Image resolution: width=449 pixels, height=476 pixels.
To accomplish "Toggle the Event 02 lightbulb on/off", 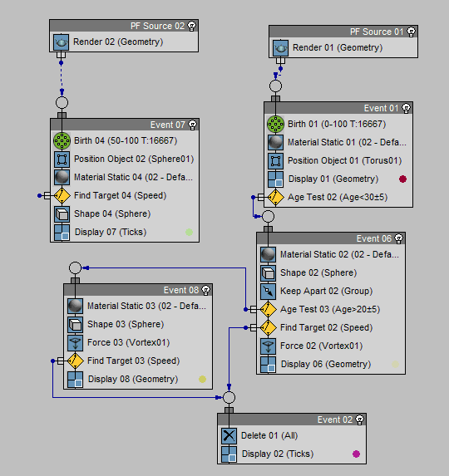I will tap(359, 420).
